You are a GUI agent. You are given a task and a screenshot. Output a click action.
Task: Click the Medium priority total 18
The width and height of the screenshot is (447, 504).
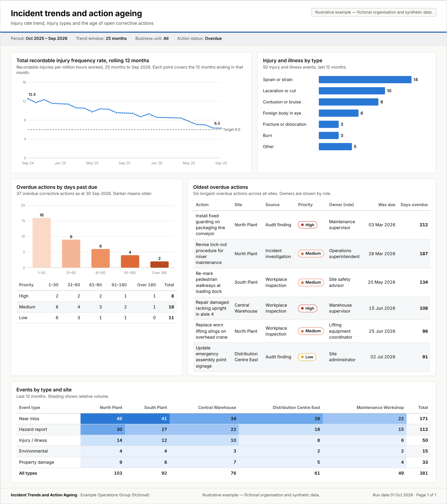pyautogui.click(x=171, y=307)
